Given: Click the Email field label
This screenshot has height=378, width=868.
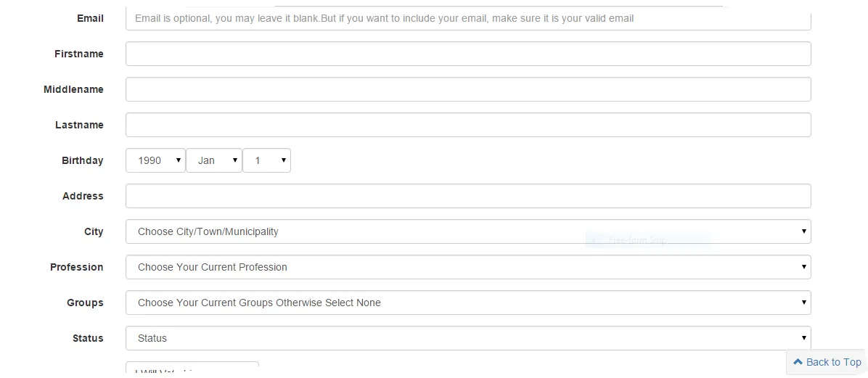Looking at the screenshot, I should tap(90, 18).
